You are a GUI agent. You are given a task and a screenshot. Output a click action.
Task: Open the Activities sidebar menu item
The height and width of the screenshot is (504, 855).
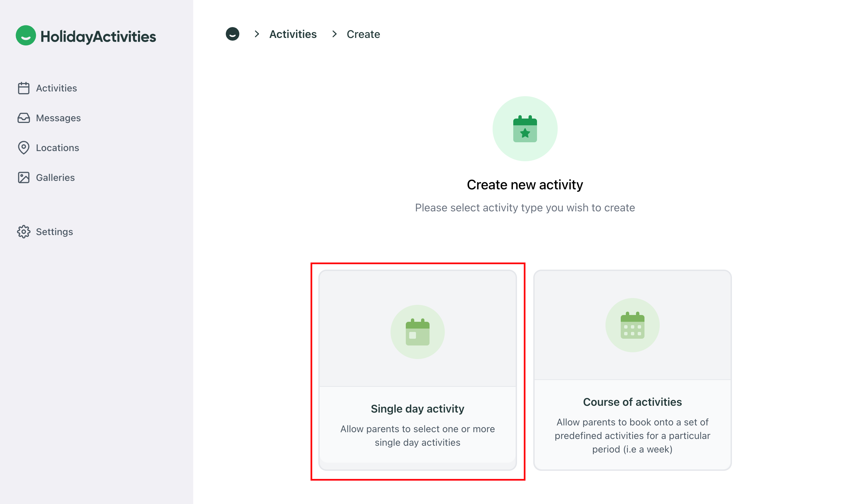[x=56, y=88]
